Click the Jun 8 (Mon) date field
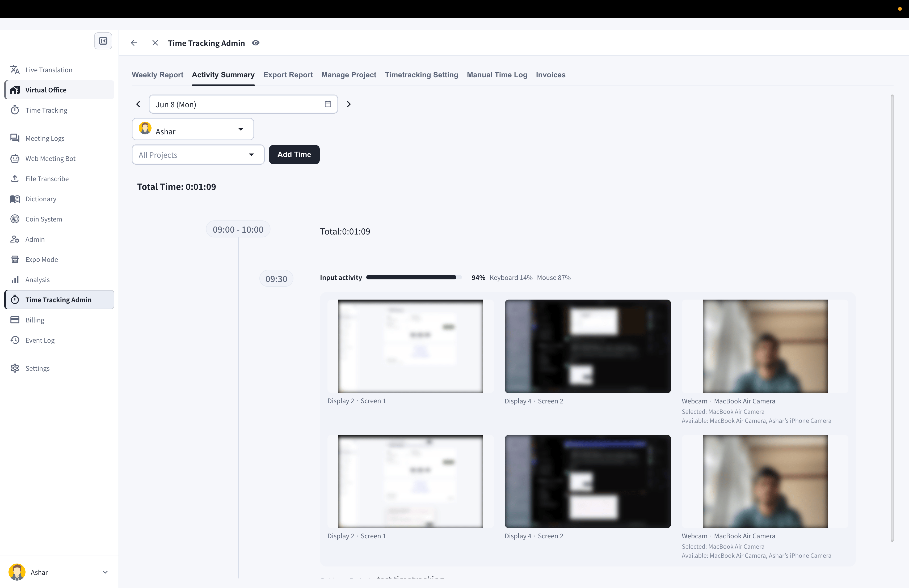Screen dimensions: 909x588 pyautogui.click(x=243, y=104)
